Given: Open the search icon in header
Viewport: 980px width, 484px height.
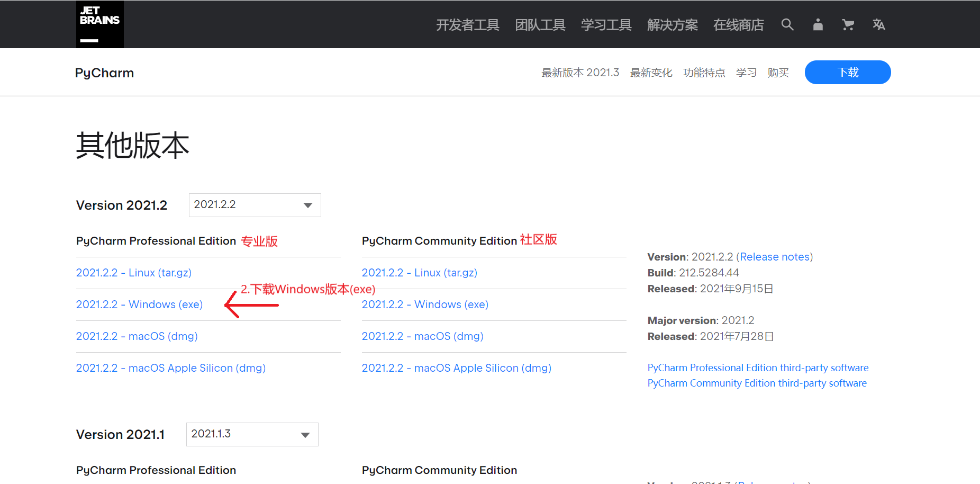Looking at the screenshot, I should tap(787, 24).
